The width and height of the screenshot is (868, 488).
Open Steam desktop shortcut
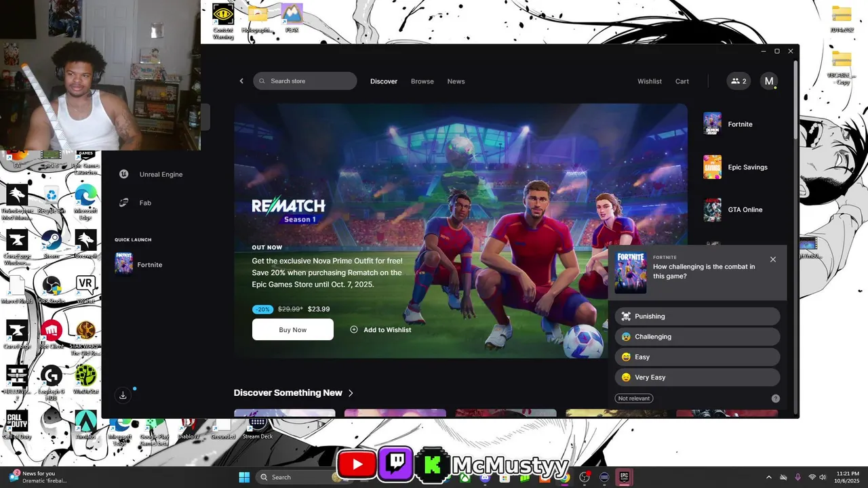pos(52,243)
